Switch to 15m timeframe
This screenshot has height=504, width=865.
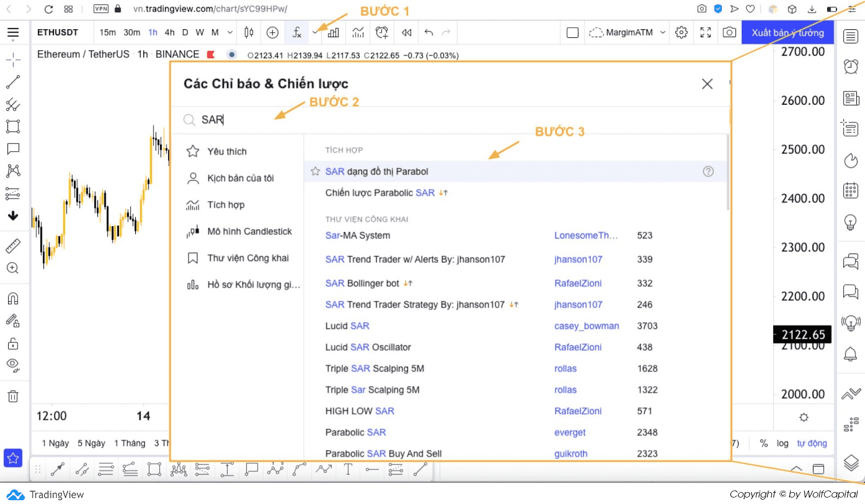click(x=108, y=32)
